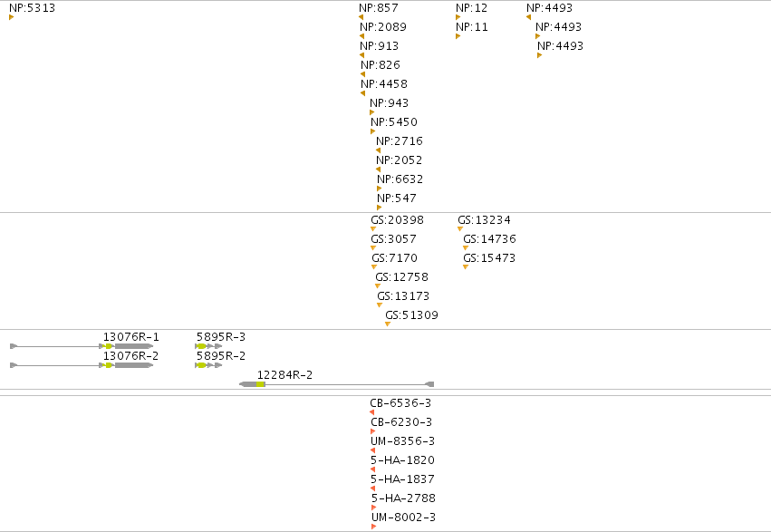Select the CB-6536-3 label text
This screenshot has width=771, height=532.
point(400,403)
